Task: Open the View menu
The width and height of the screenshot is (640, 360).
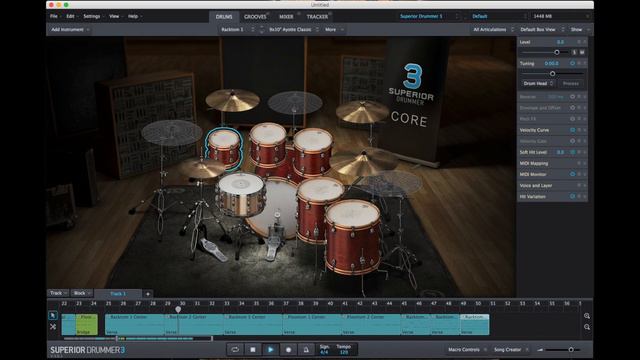Action: tap(114, 16)
